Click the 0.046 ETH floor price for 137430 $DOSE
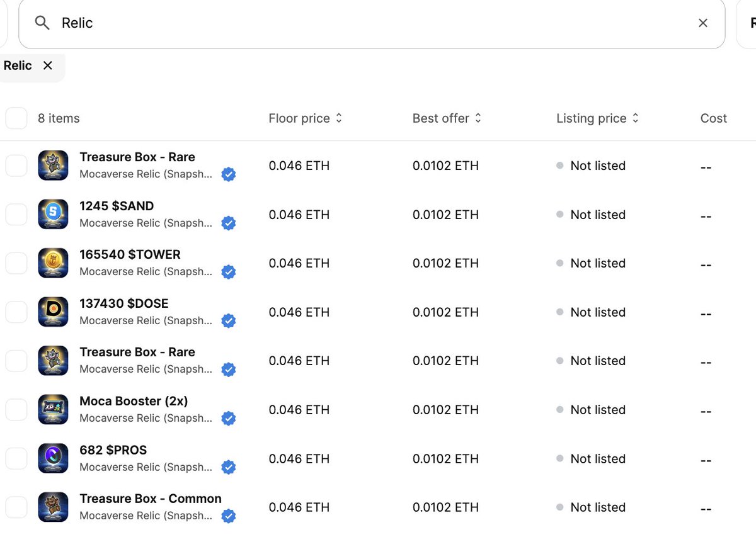This screenshot has width=756, height=559. pos(299,312)
